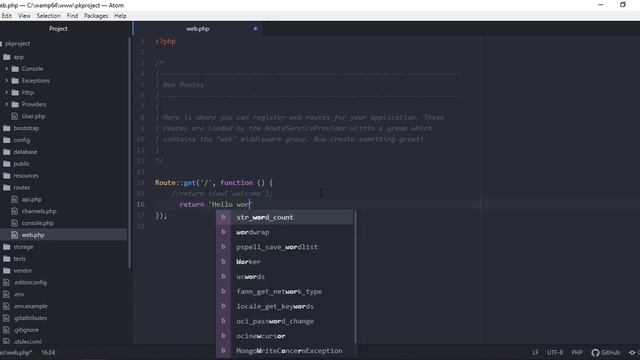Open the Selection menu
640x360 pixels.
pos(48,16)
